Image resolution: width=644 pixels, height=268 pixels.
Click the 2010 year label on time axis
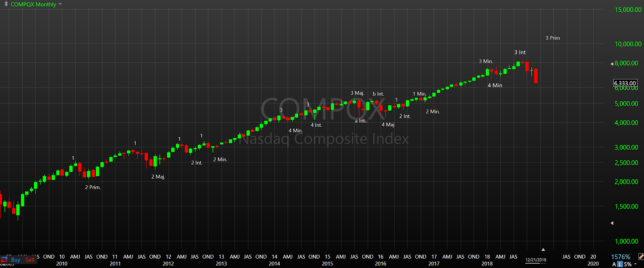(x=62, y=264)
